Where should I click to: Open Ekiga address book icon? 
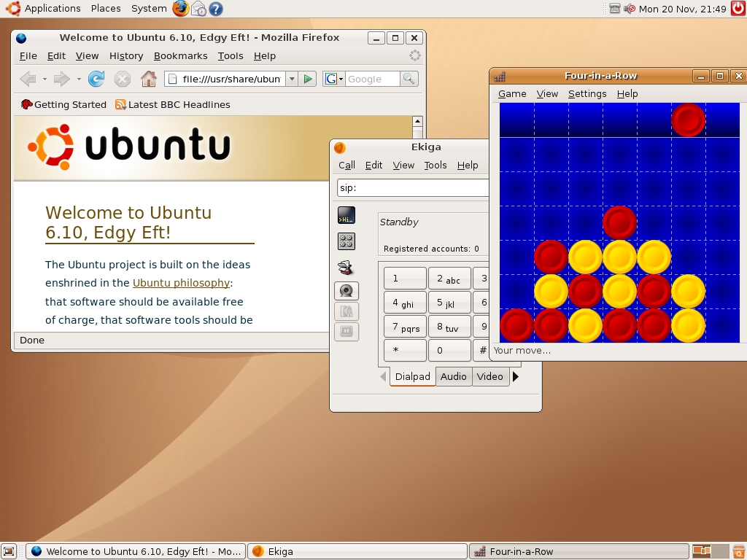tap(346, 267)
